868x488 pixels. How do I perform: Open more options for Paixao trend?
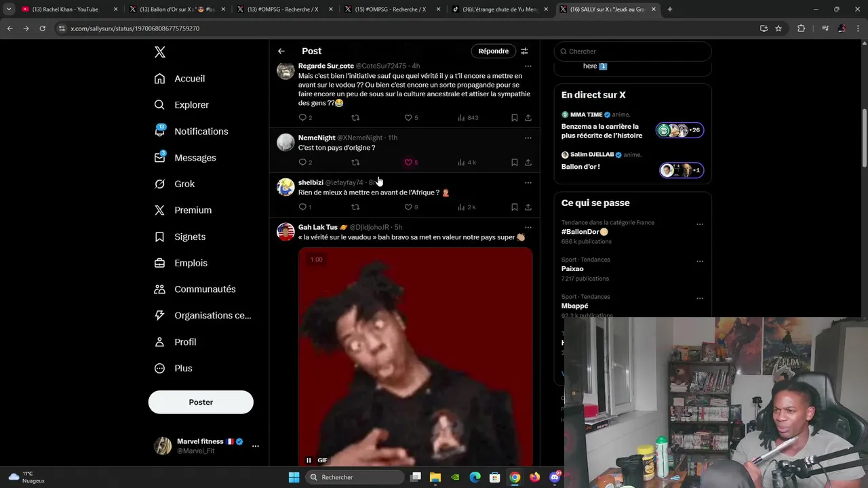click(x=700, y=262)
